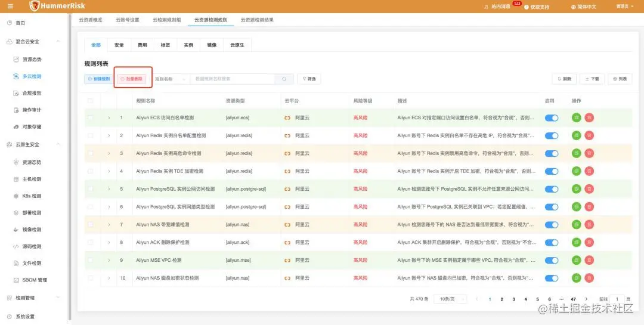Open 主机检测 in the sidebar
644x325 pixels.
click(x=28, y=179)
